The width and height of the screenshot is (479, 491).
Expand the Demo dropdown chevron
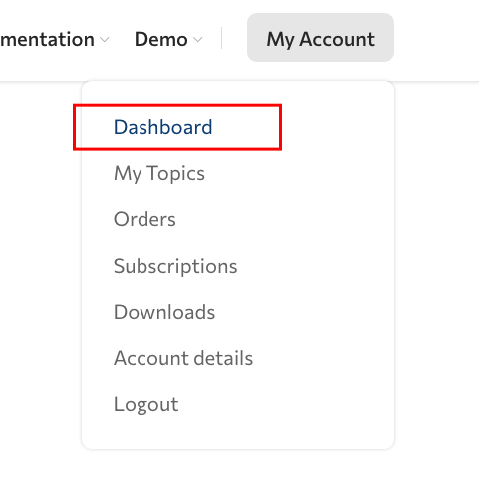[198, 40]
